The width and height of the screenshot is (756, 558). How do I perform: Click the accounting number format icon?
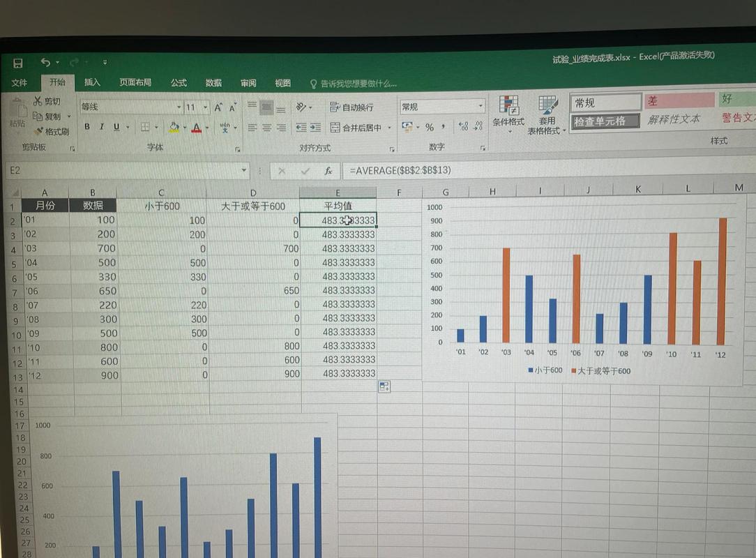407,127
